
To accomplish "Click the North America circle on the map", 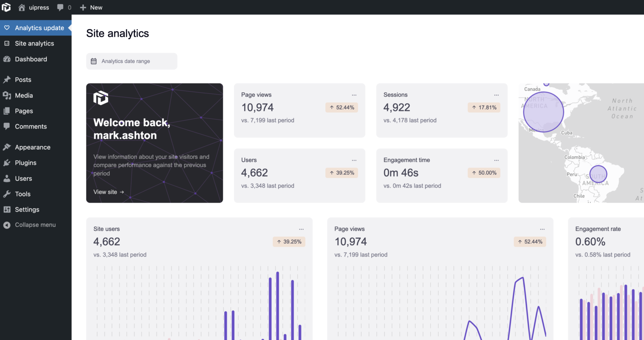I will pos(543,112).
